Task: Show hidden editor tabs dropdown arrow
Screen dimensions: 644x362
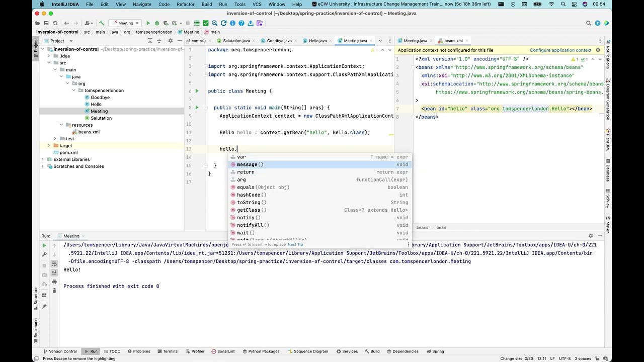Action: pos(380,41)
